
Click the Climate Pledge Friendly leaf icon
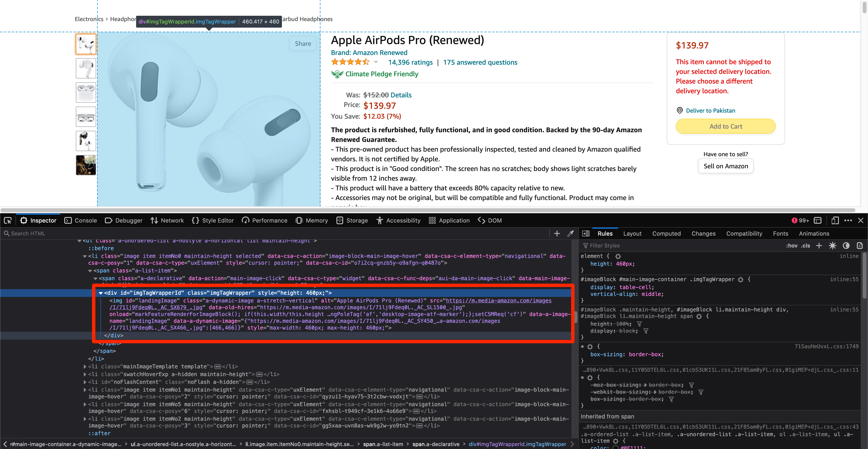point(337,74)
